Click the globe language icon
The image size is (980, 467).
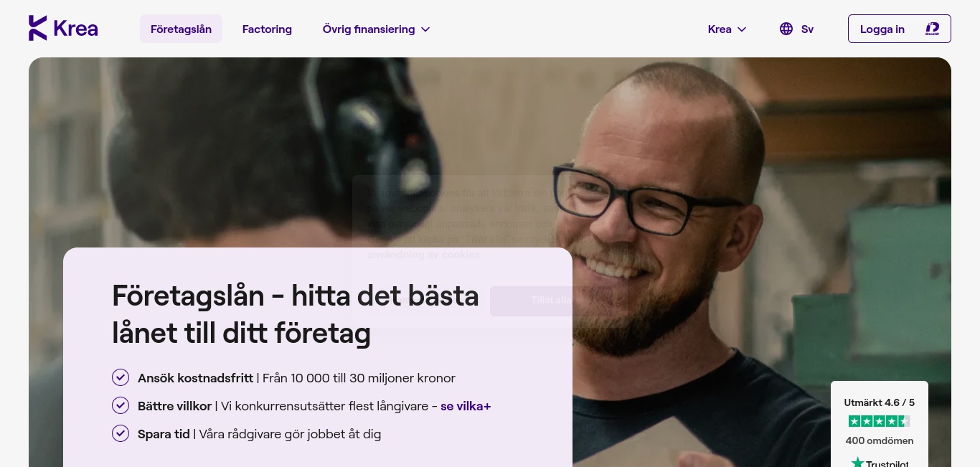(x=786, y=29)
